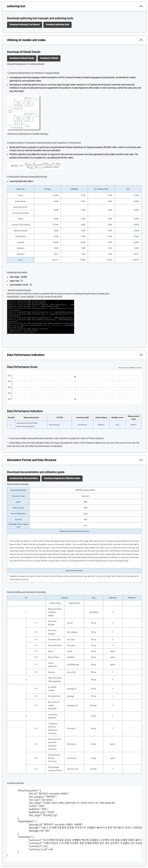Viewport: 148px width, 868px height.
Task: Click the Data Performance Indicators section title
Action: (26, 355)
